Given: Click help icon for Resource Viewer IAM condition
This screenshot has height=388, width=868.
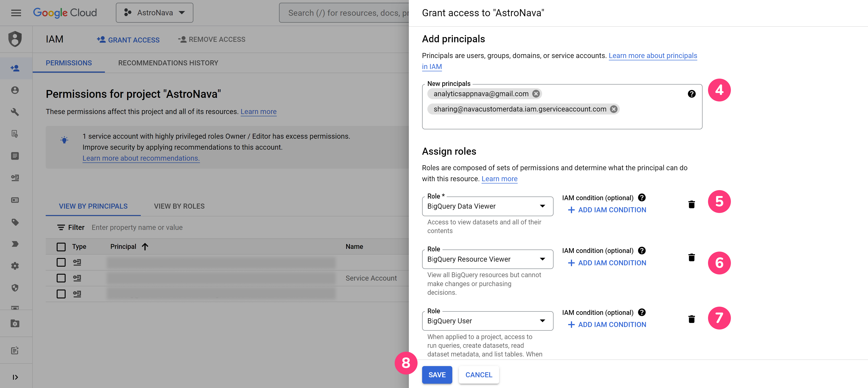Looking at the screenshot, I should [x=642, y=251].
